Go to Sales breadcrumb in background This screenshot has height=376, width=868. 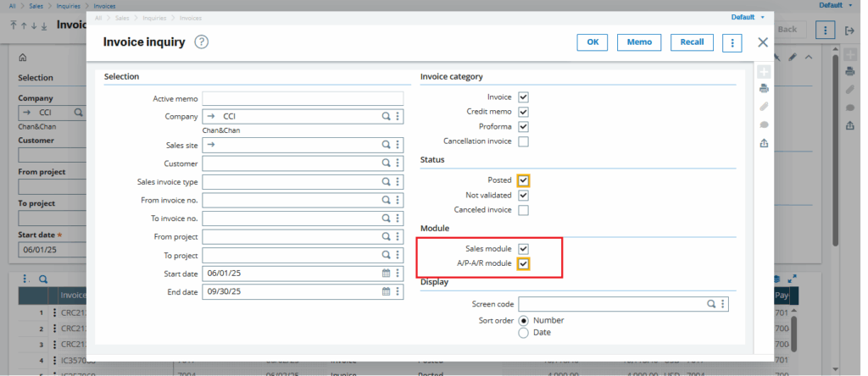point(36,6)
